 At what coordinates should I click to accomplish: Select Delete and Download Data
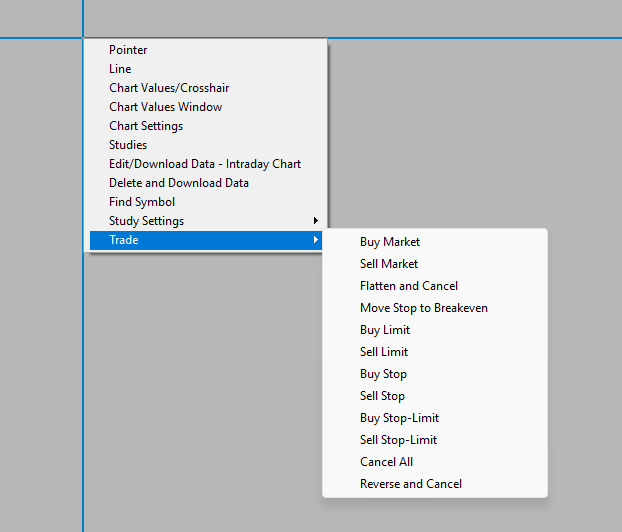point(179,183)
